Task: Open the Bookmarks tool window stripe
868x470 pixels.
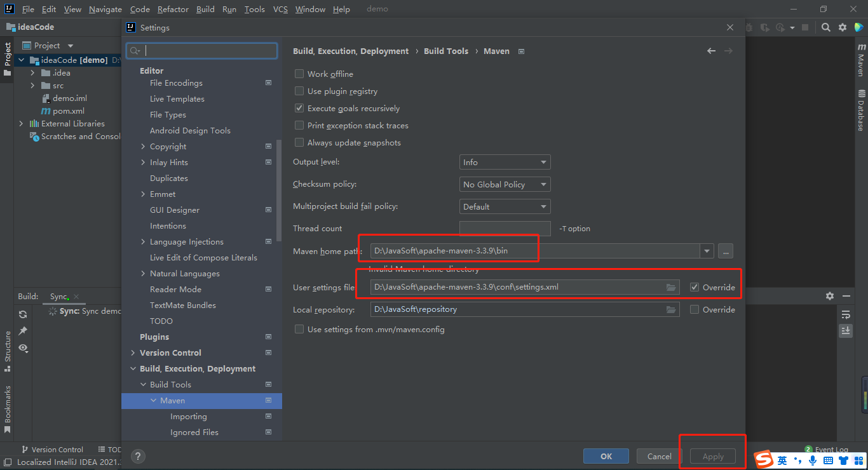Action: point(8,409)
